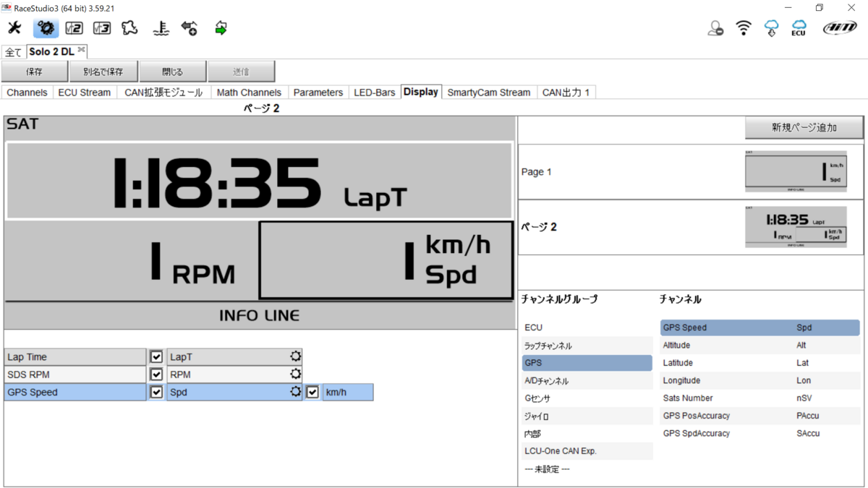Open the wrench preferences icon
The height and width of the screenshot is (488, 868).
tap(14, 28)
